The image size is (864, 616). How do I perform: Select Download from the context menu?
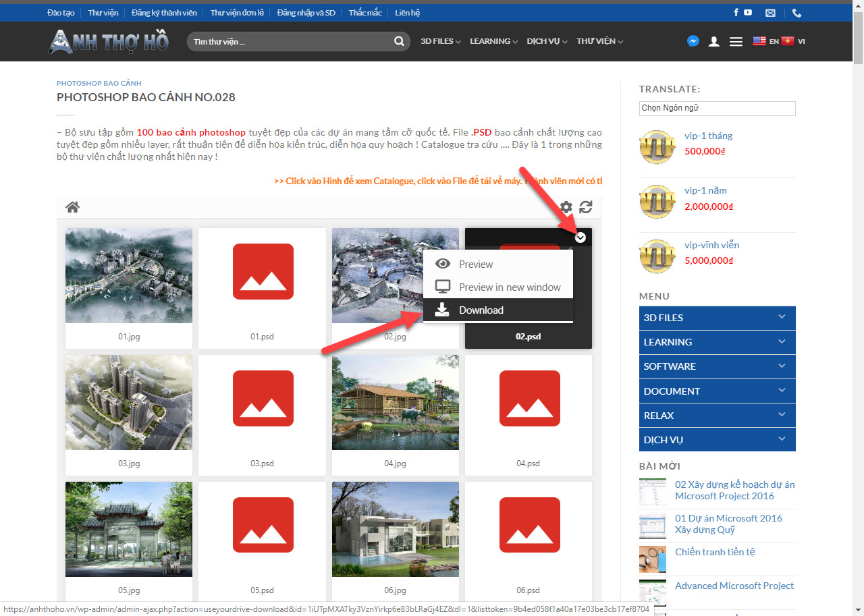point(481,310)
